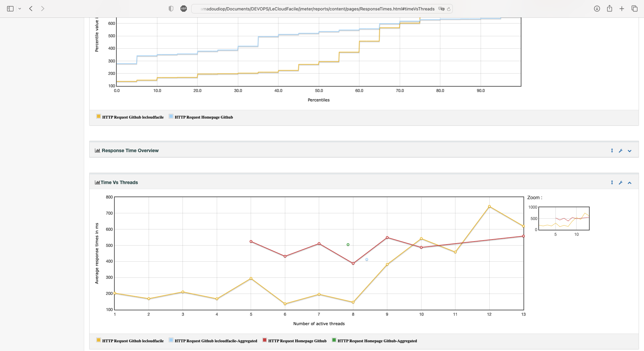This screenshot has height=351, width=644.
Task: Reload the page from the address bar
Action: coord(448,9)
